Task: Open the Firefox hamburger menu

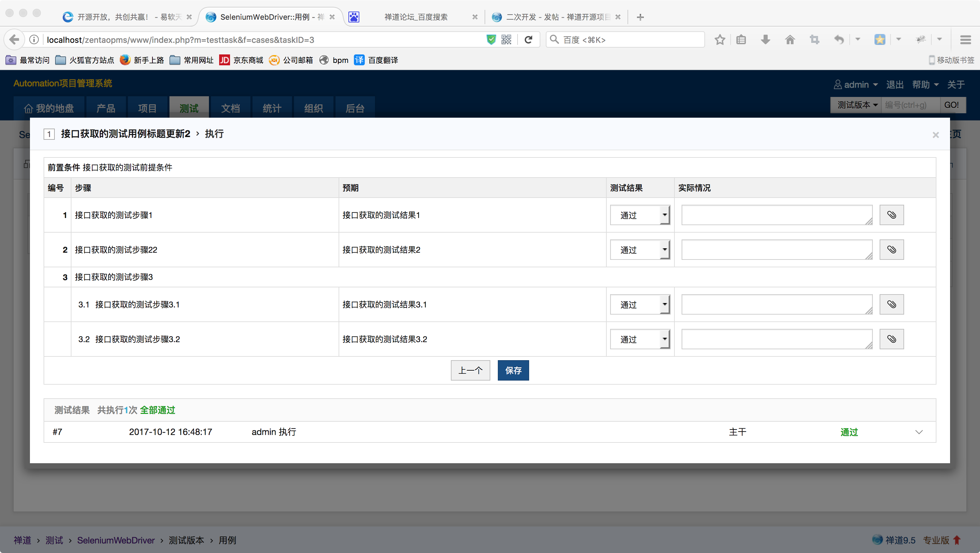Action: tap(966, 39)
